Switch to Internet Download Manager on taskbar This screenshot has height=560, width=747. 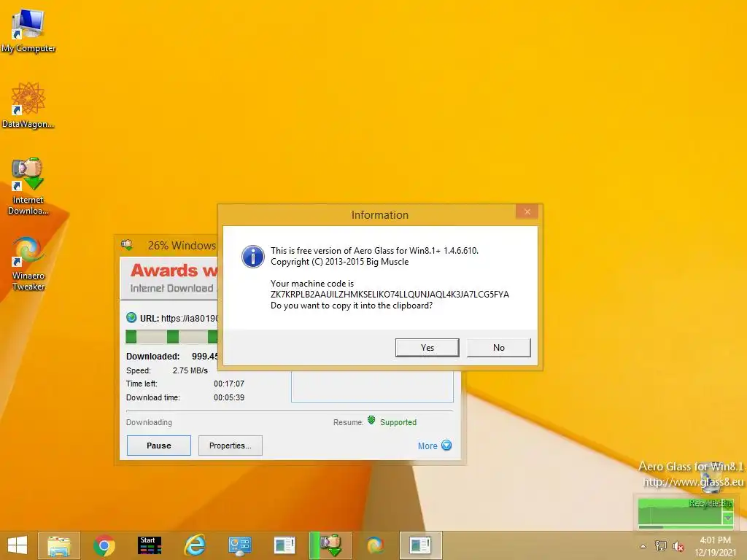click(x=330, y=545)
